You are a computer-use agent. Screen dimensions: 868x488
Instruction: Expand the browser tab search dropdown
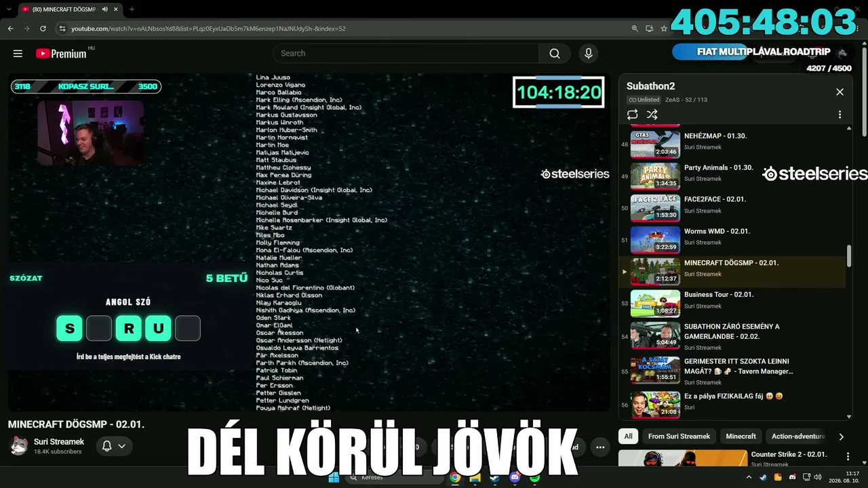tap(9, 9)
